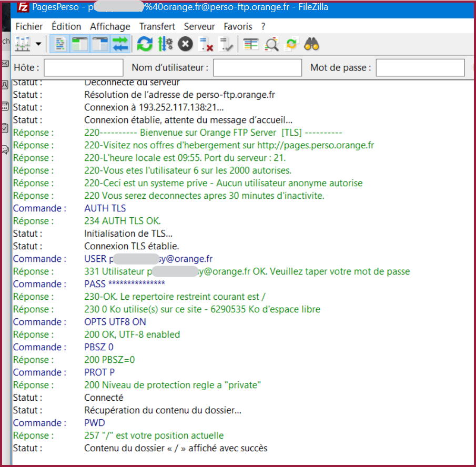Reconnect to the last server
The height and width of the screenshot is (467, 476).
tap(226, 45)
